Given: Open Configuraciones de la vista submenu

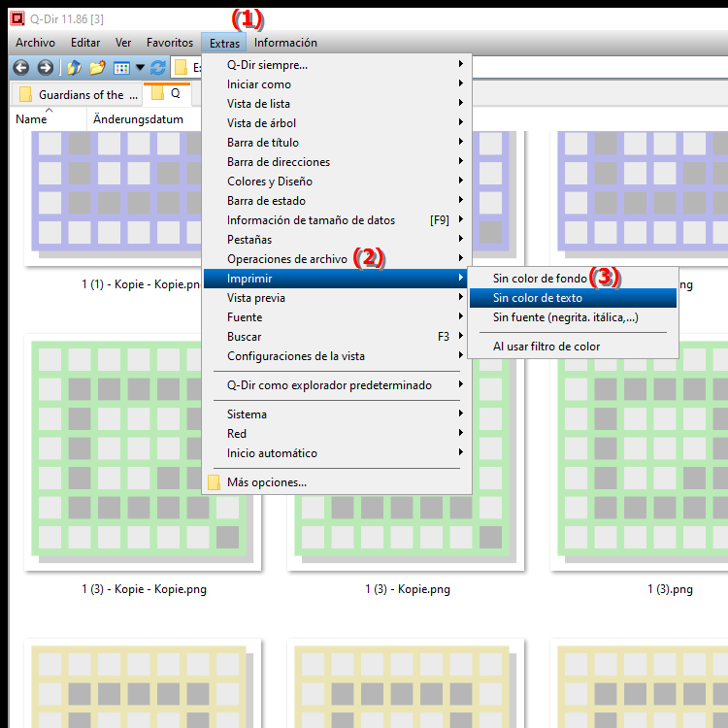Looking at the screenshot, I should pyautogui.click(x=338, y=356).
